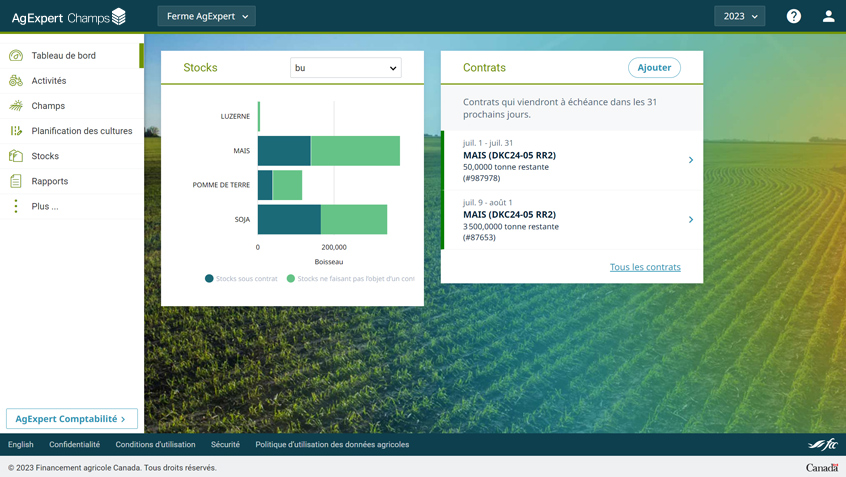The image size is (846, 477).
Task: Click the '50,0000 tonne restante' text
Action: click(x=506, y=167)
